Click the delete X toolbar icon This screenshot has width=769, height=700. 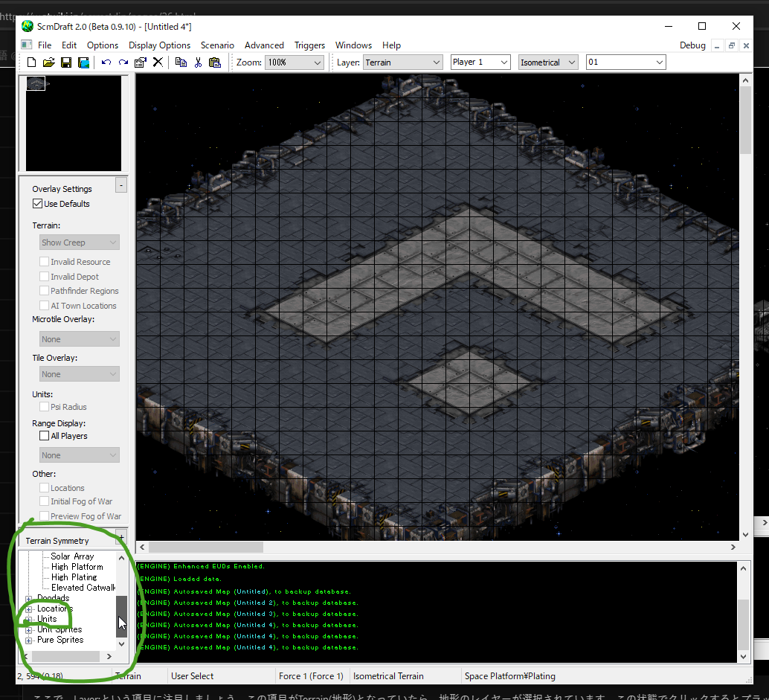tap(158, 62)
